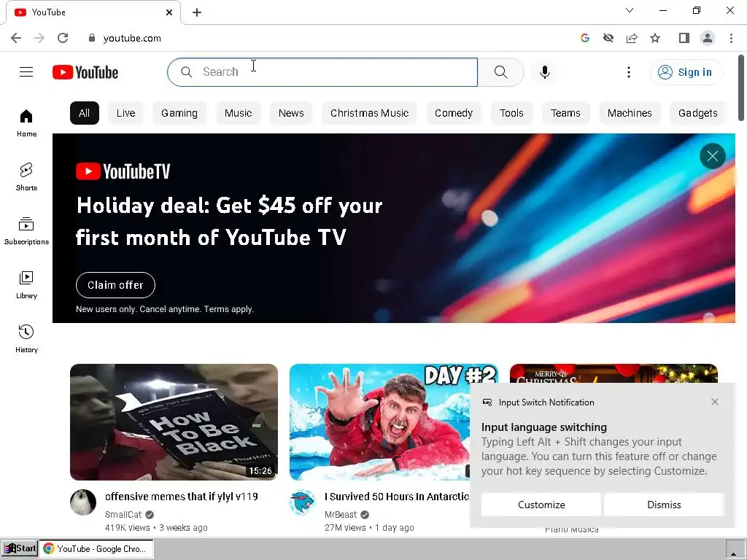Select the Teams filter chip
The image size is (747, 560).
click(565, 113)
